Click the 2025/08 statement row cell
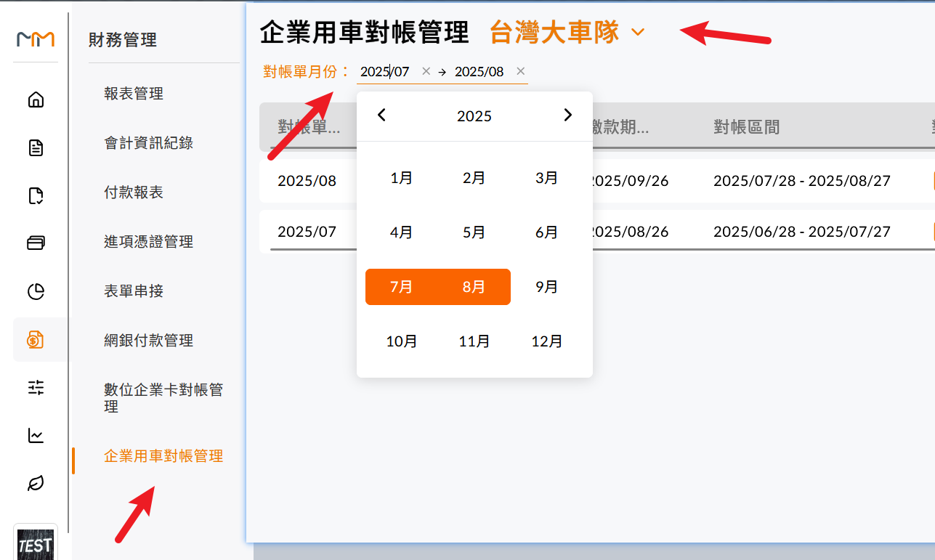Image resolution: width=935 pixels, height=560 pixels. pos(307,181)
